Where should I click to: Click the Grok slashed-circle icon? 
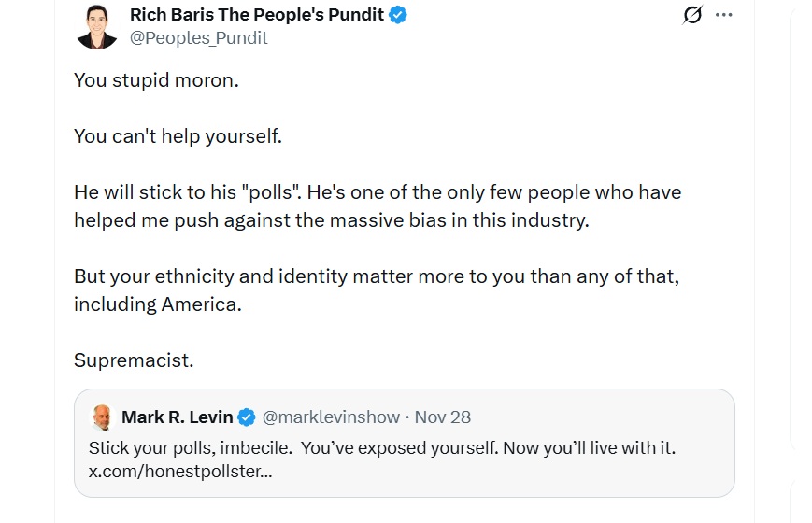[x=692, y=15]
